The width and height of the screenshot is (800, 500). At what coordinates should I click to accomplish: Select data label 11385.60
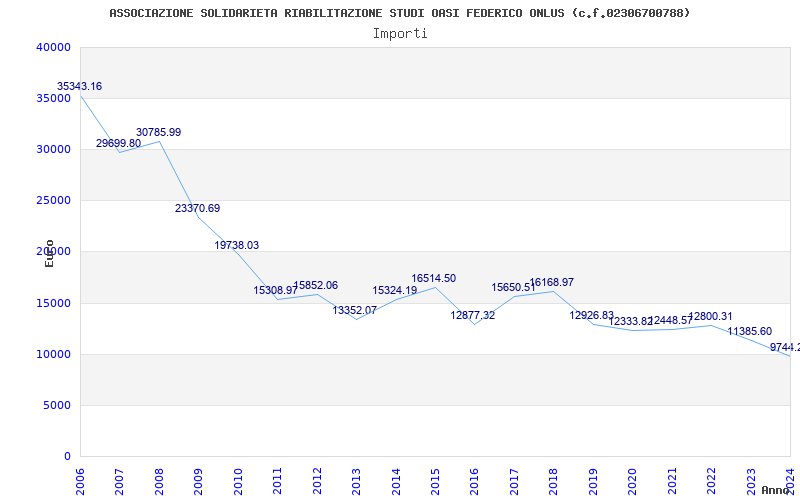click(749, 332)
